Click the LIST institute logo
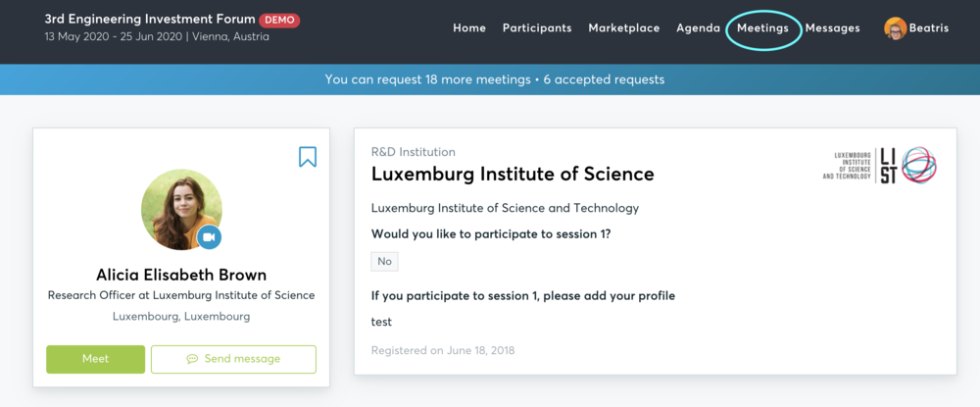Viewport: 980px width, 407px height. tap(880, 166)
